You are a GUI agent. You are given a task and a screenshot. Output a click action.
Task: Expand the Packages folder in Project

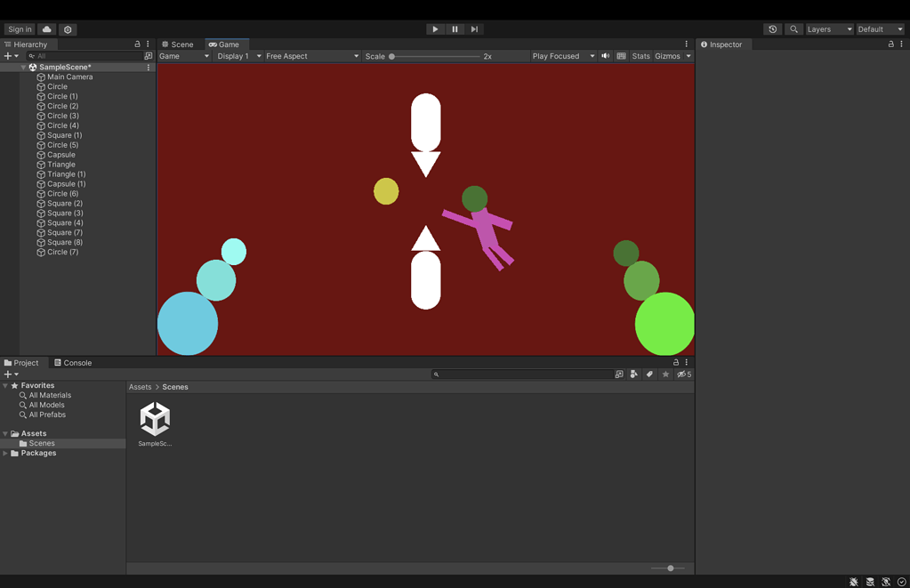(6, 453)
